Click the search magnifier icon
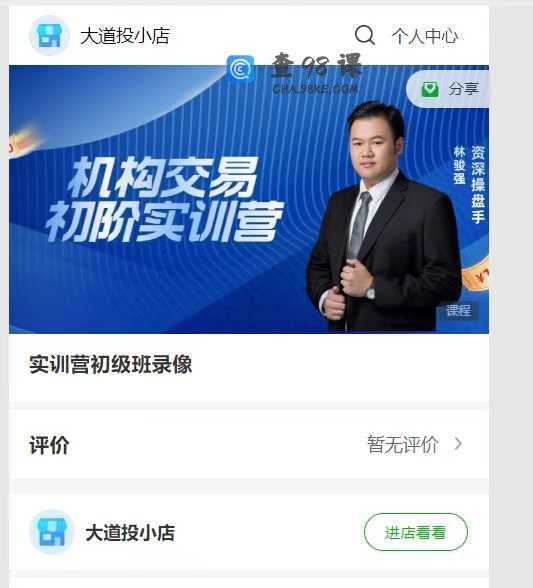533x588 pixels. tap(365, 35)
